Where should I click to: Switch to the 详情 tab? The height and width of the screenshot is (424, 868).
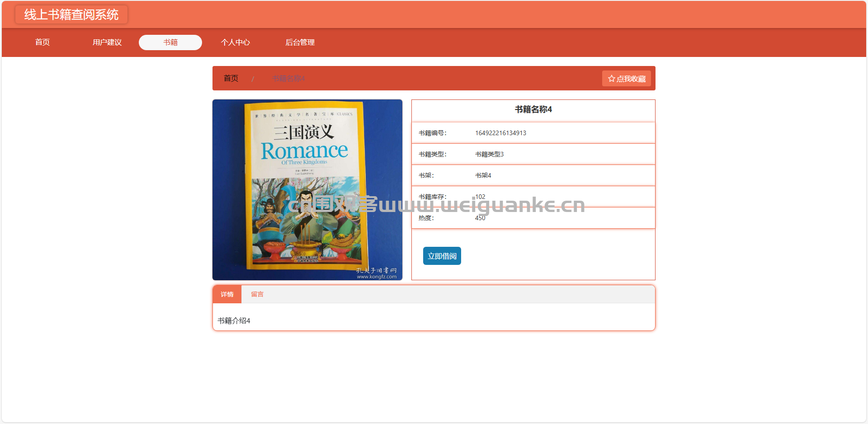tap(227, 294)
